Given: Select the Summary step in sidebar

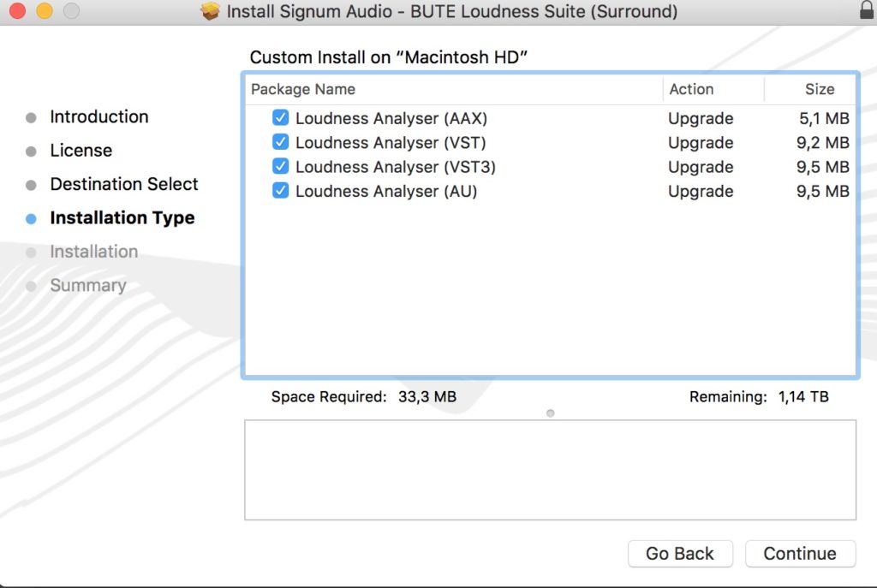Looking at the screenshot, I should click(x=88, y=285).
